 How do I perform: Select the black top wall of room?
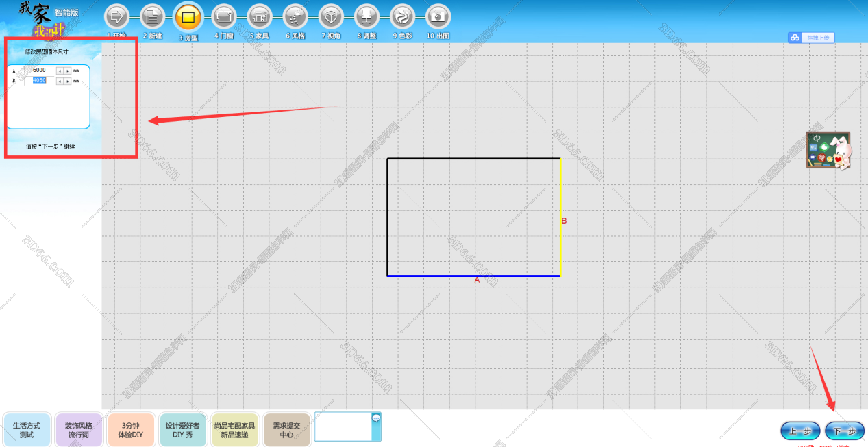pyautogui.click(x=473, y=159)
